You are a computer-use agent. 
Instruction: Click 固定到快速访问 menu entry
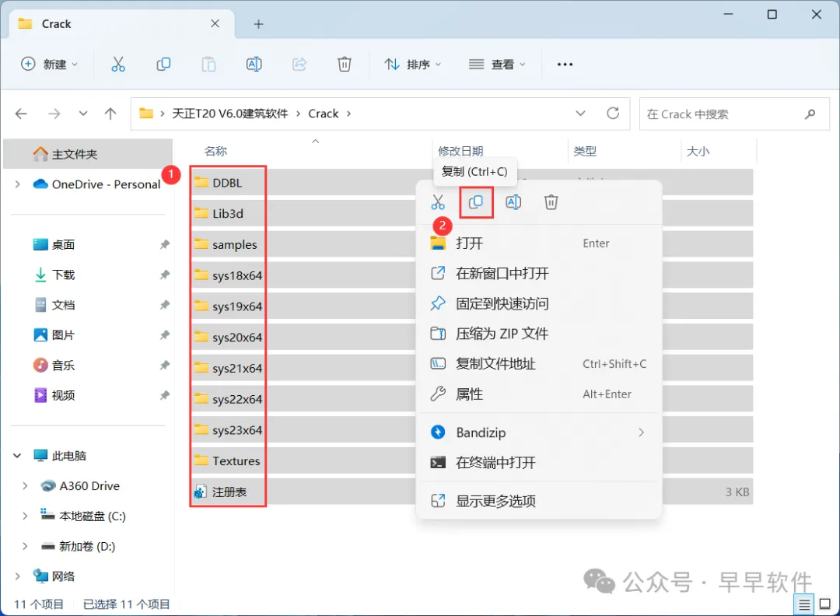coord(539,303)
